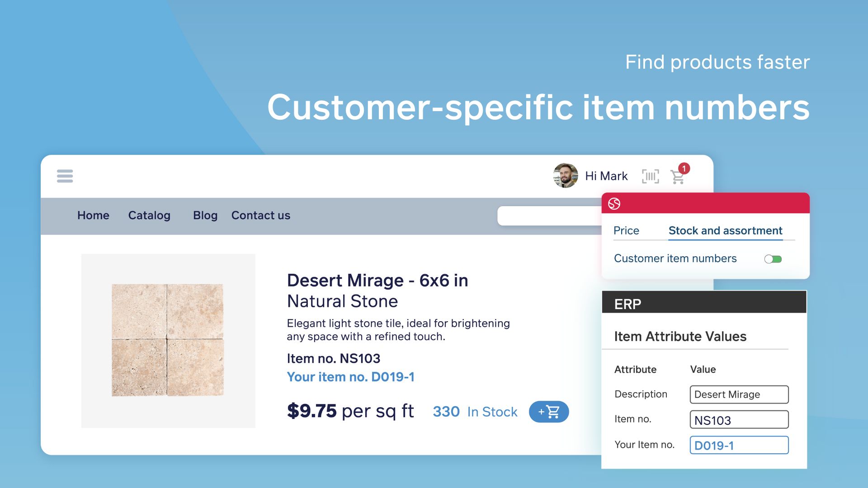Click the barcode scanner icon

coord(650,176)
